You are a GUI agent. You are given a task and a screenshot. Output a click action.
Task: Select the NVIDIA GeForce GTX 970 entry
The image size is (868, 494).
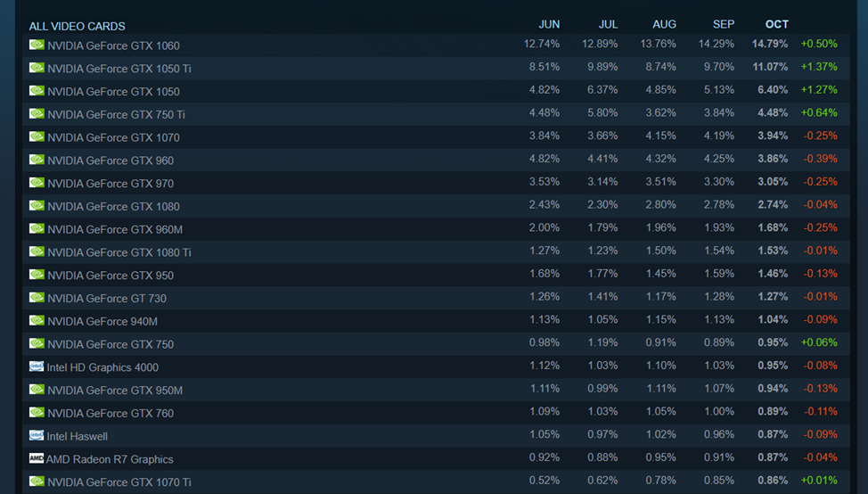111,184
